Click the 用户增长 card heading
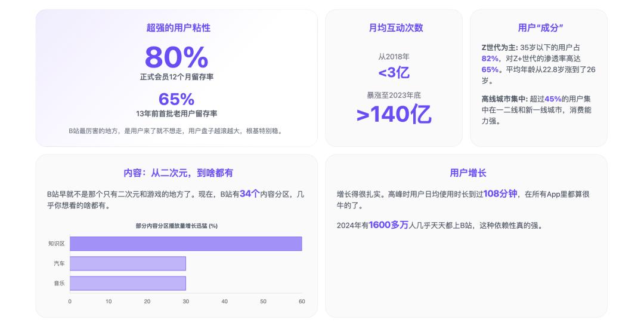Image resolution: width=644 pixels, height=332 pixels. (x=468, y=173)
